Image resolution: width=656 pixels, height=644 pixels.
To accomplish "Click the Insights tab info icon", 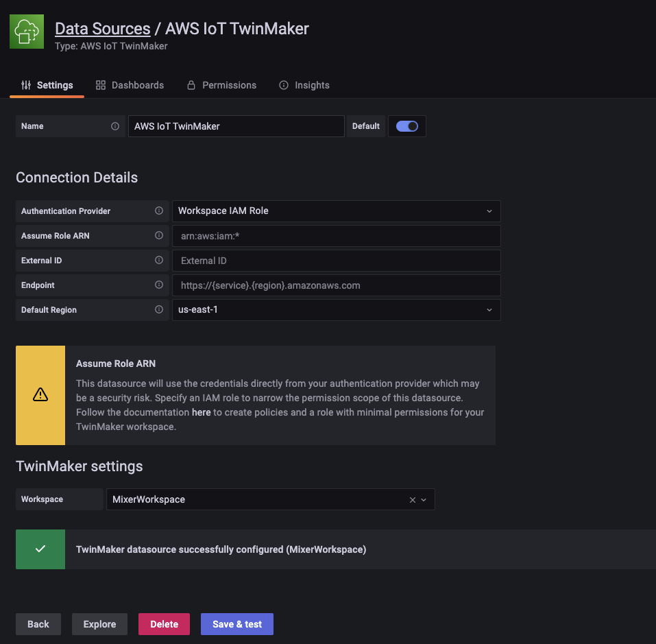I will point(284,85).
